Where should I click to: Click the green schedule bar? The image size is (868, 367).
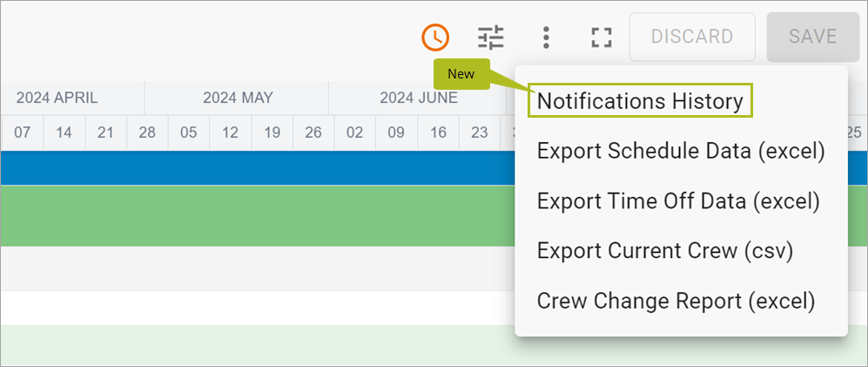[258, 215]
